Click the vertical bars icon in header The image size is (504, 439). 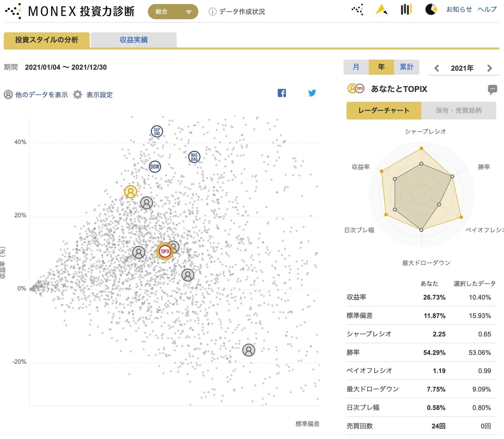click(406, 9)
